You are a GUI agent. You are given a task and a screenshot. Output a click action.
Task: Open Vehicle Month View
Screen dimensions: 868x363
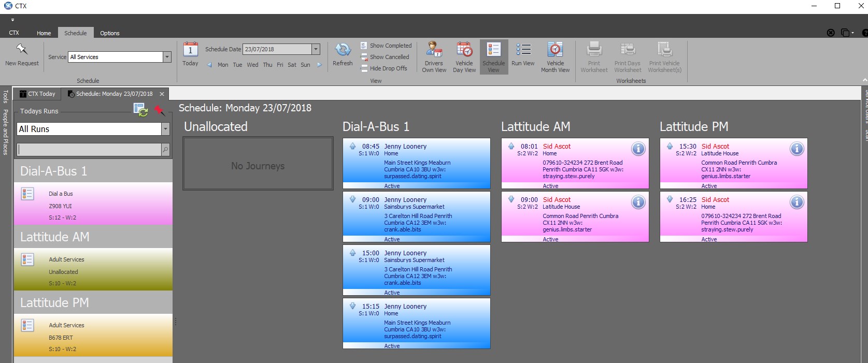[555, 57]
